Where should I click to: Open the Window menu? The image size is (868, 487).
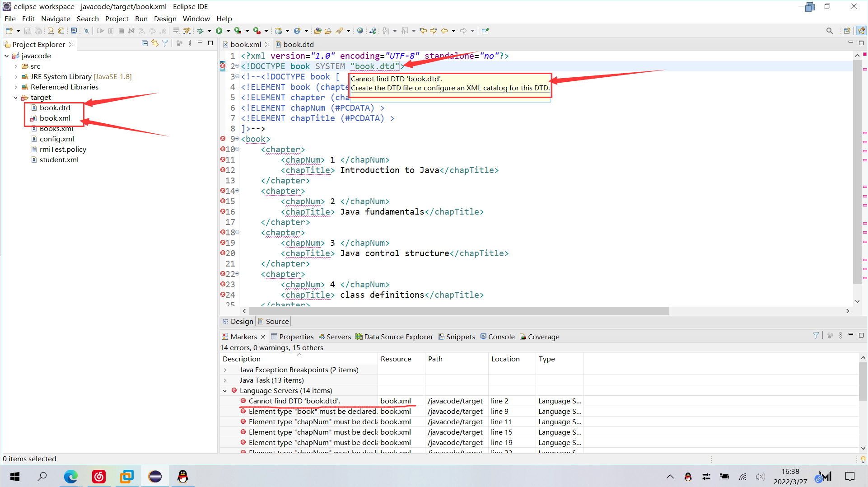(x=196, y=19)
